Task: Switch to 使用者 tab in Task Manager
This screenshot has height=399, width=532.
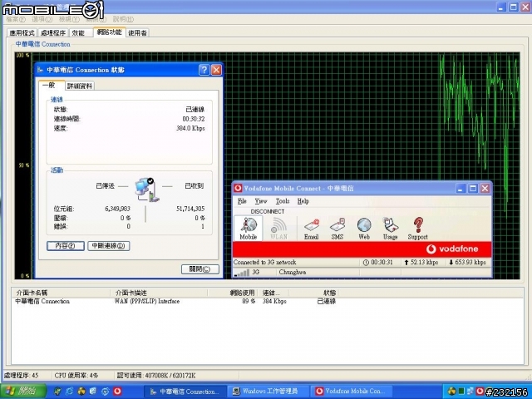Action: click(137, 33)
